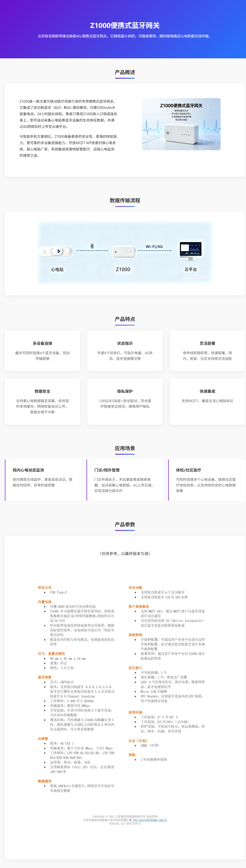This screenshot has width=246, height=868.
Task: Select the 状态指示 feature card
Action: click(x=125, y=350)
